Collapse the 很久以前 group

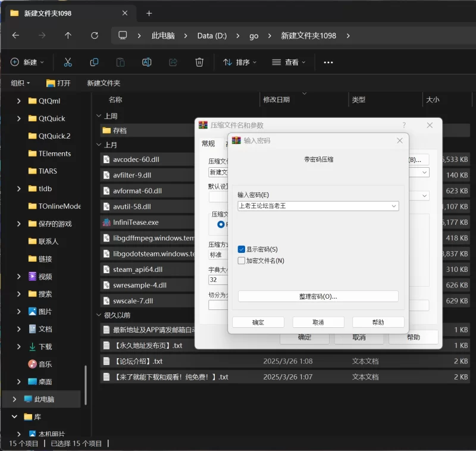99,315
